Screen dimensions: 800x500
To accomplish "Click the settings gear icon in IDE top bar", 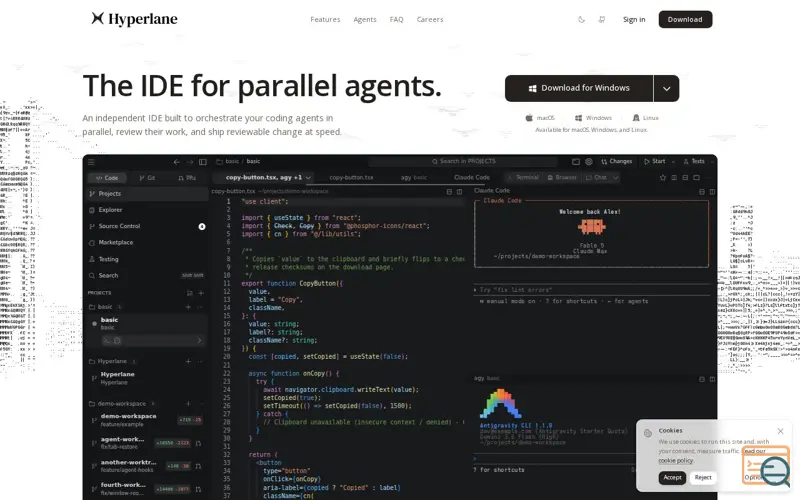I will 589,161.
